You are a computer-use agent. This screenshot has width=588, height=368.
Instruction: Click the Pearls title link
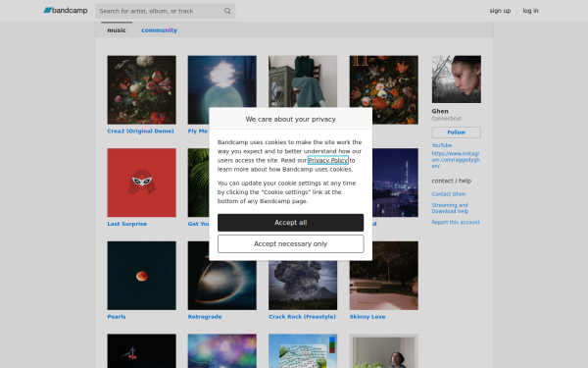click(x=117, y=317)
